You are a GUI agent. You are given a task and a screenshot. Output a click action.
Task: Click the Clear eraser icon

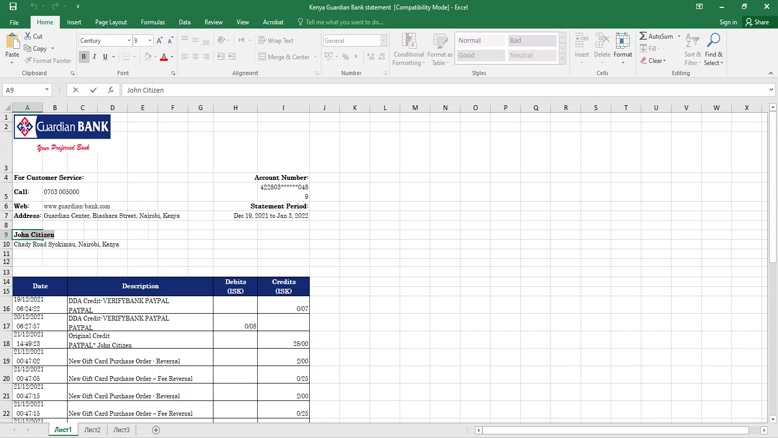click(x=644, y=60)
